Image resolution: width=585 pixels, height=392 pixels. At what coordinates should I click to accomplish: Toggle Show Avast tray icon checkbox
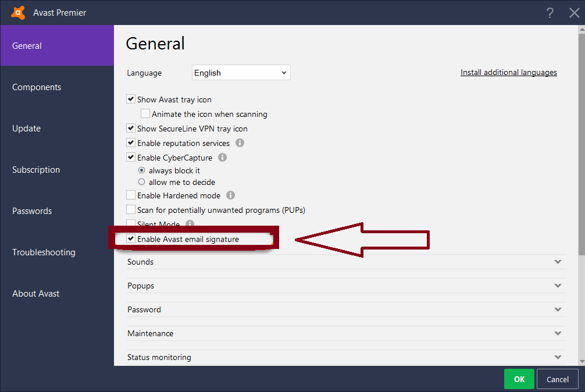(x=131, y=99)
